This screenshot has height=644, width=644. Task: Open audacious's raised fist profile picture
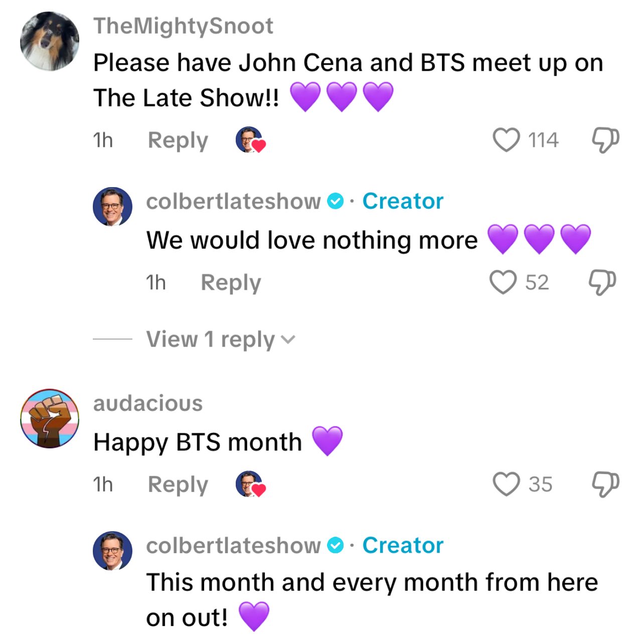pyautogui.click(x=50, y=418)
